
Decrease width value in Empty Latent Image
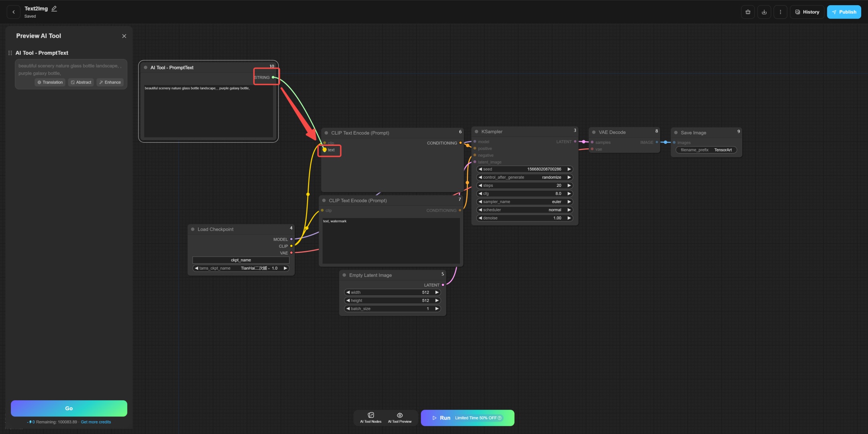point(348,293)
